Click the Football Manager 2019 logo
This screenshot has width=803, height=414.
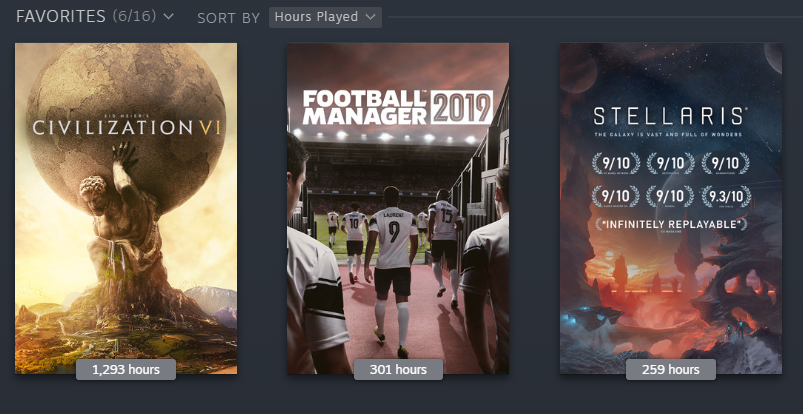[398, 107]
